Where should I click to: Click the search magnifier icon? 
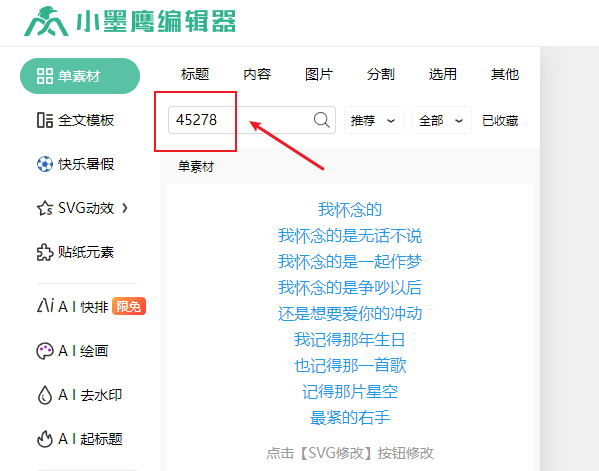[x=322, y=120]
